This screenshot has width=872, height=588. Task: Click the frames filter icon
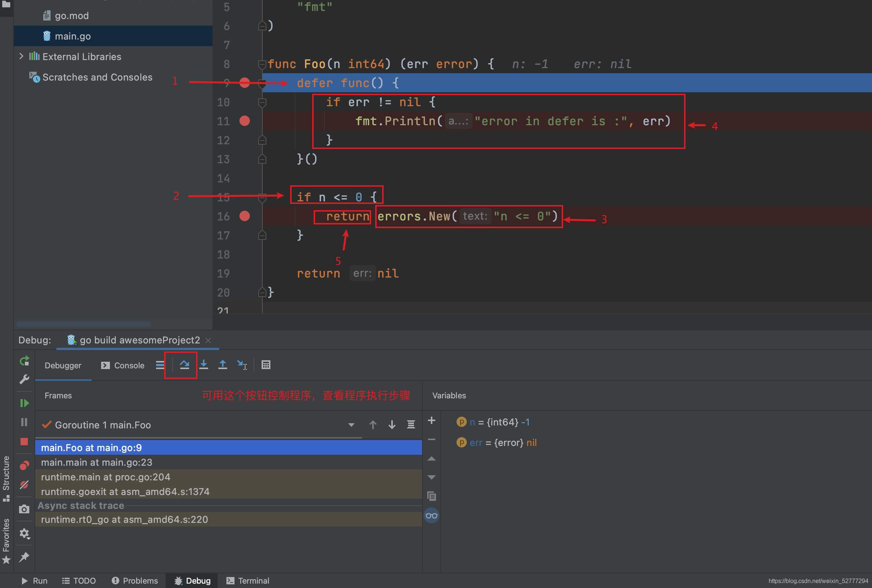[411, 424]
